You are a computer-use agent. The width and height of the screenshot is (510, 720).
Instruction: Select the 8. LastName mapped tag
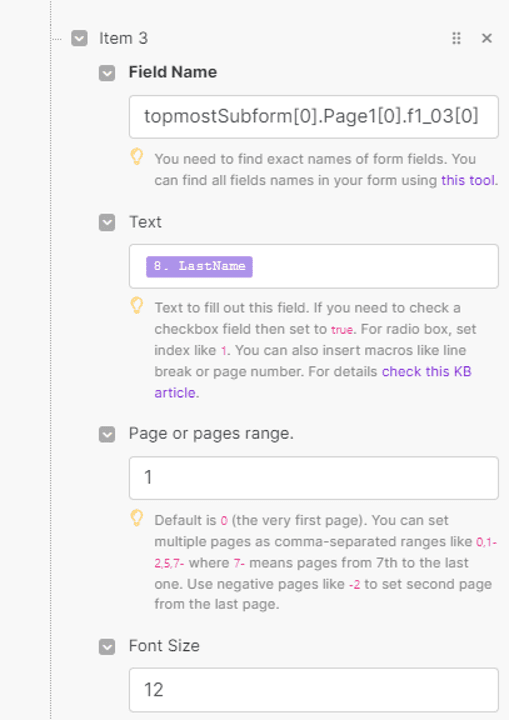click(x=199, y=266)
